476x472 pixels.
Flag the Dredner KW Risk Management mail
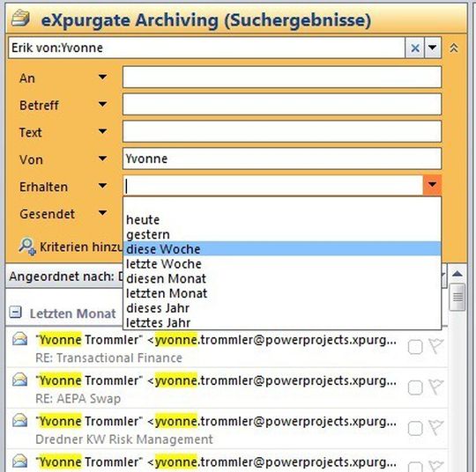tap(435, 427)
